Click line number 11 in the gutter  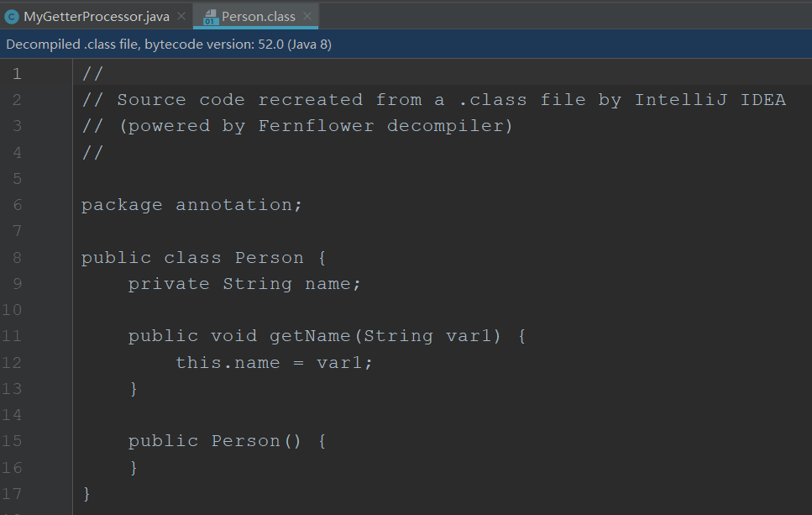[x=12, y=336]
